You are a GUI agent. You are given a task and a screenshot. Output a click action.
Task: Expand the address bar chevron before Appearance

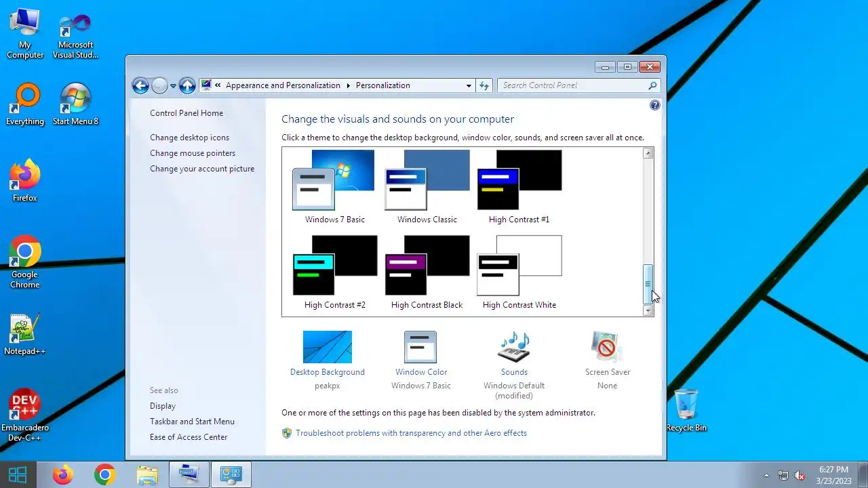(218, 85)
